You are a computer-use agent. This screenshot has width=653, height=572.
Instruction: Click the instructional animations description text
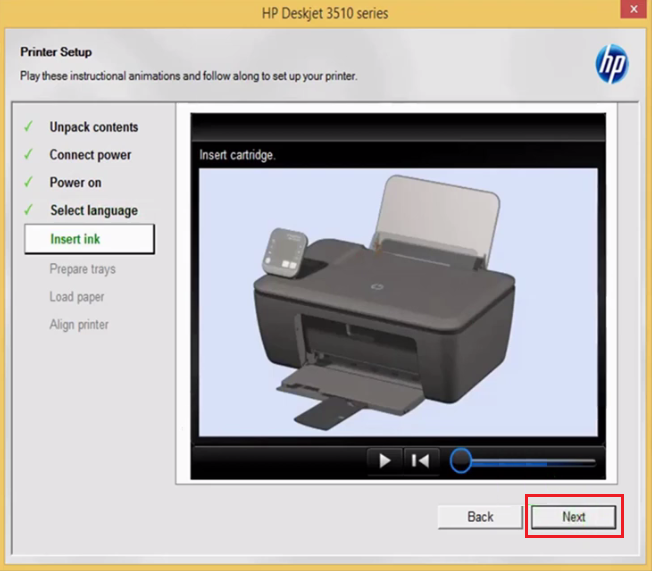189,76
